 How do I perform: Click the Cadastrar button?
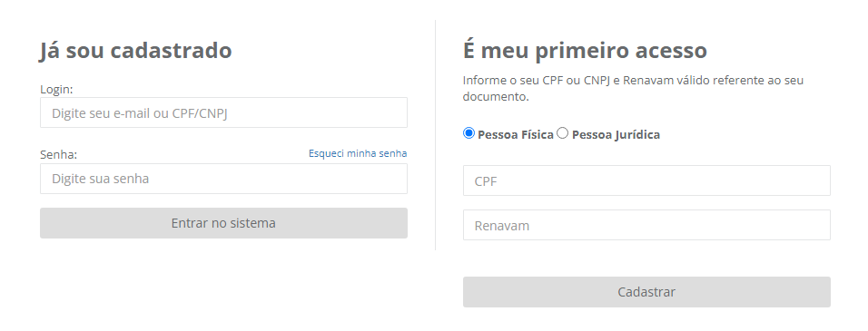[646, 292]
